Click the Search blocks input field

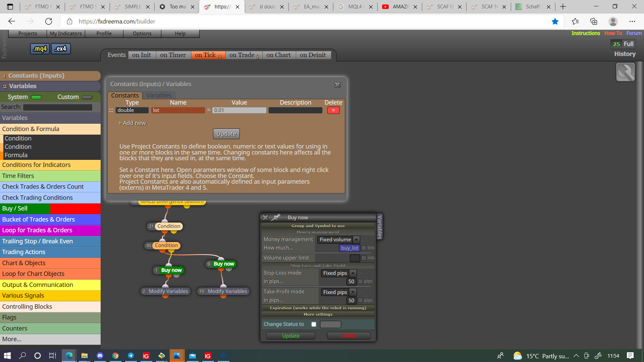click(58, 107)
